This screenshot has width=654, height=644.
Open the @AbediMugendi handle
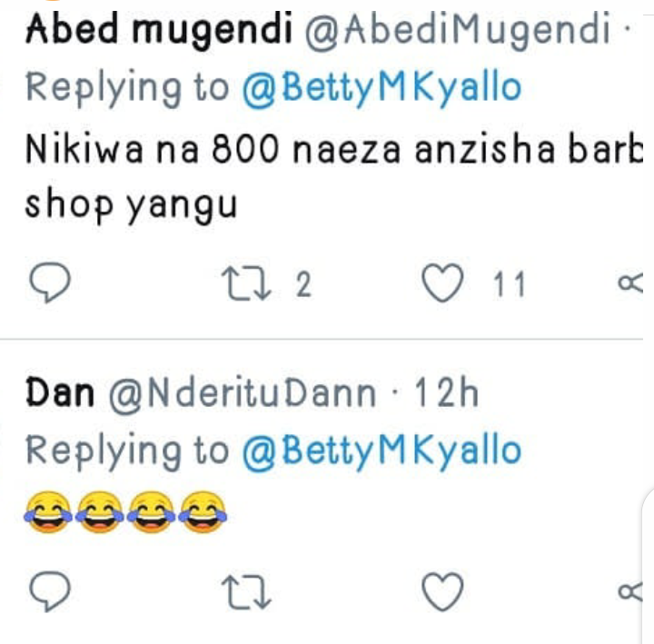click(x=458, y=30)
